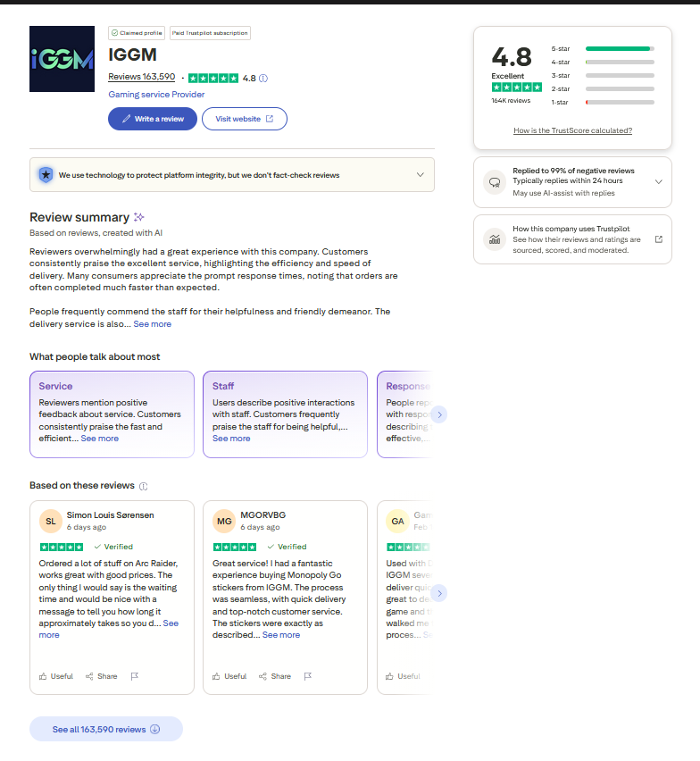
Task: Click Verified label on Simon's review
Action: click(113, 547)
